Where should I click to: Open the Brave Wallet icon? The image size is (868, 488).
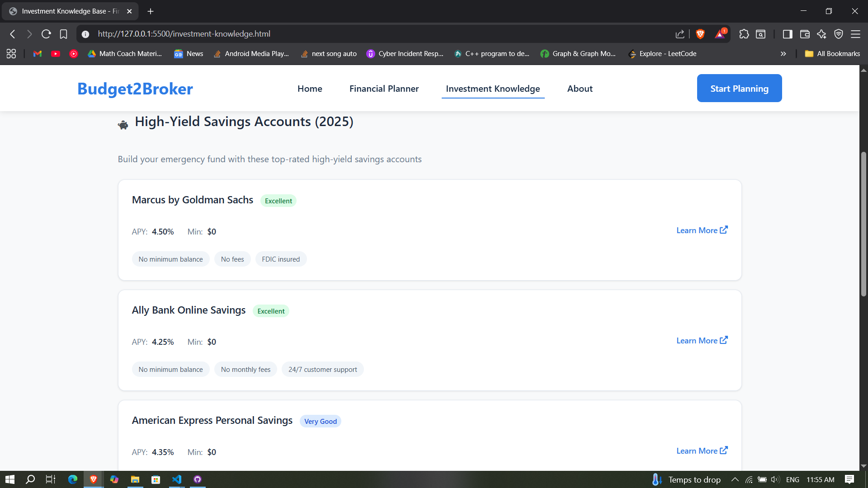(x=805, y=34)
